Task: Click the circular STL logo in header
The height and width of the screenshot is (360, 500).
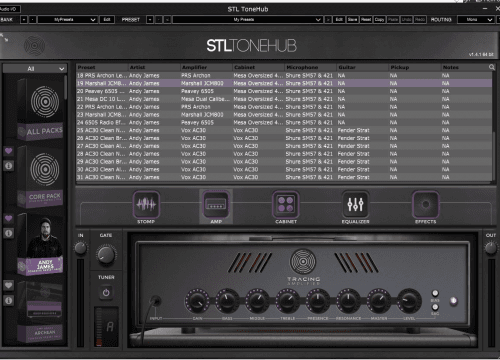Action: [34, 46]
